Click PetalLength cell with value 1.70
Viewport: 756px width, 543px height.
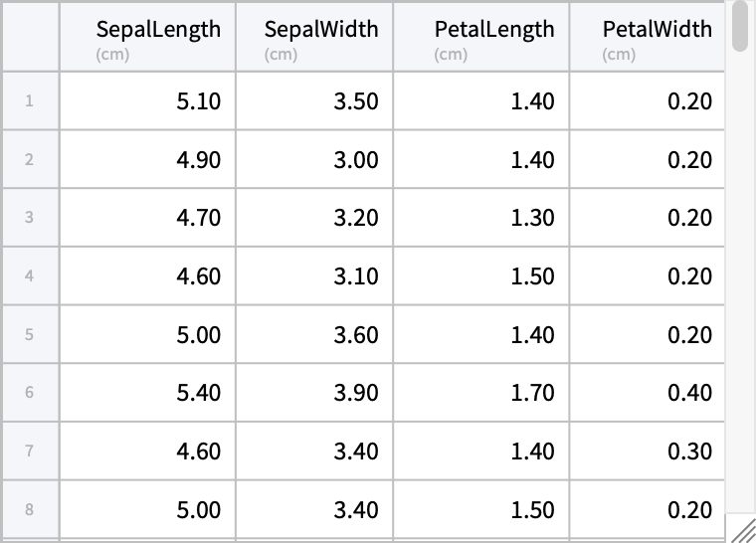coord(481,393)
